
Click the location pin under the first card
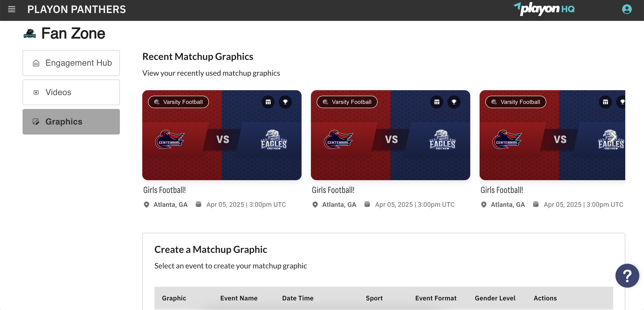click(147, 204)
